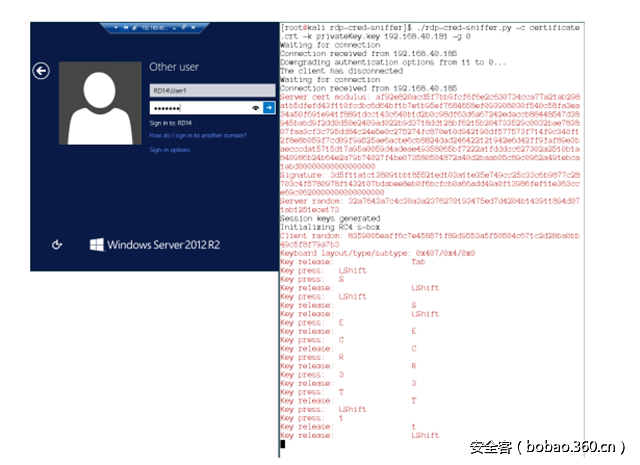Screen dimensions: 640x465
Task: Click the 'Sign in to: RD14' text
Action: point(170,123)
